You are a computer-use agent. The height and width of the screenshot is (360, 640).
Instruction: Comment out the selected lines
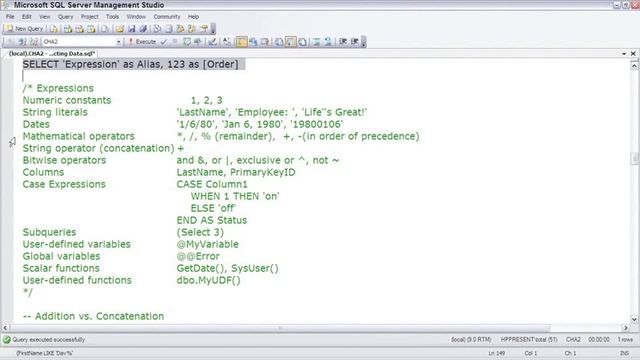click(316, 42)
